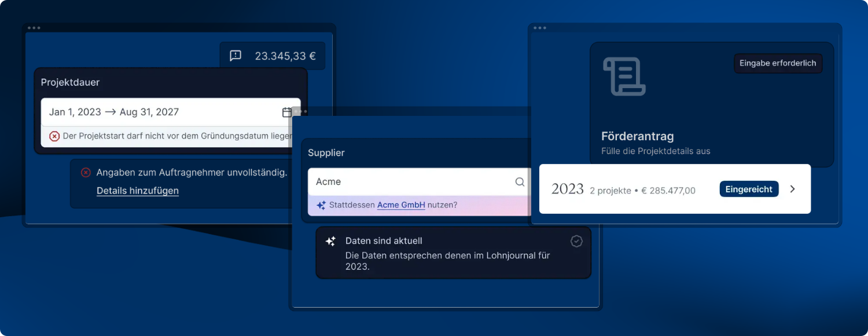
Task: Open three-dot menu of the Supplier window
Action: click(x=300, y=111)
